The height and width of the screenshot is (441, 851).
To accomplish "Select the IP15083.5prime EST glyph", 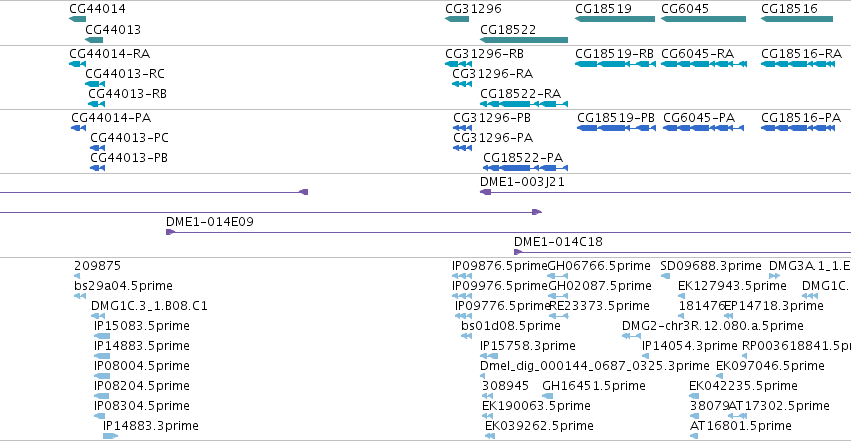I will click(x=102, y=336).
